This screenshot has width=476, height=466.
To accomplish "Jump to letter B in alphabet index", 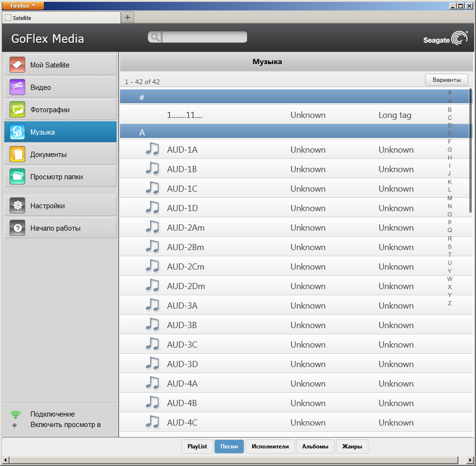I will [450, 109].
